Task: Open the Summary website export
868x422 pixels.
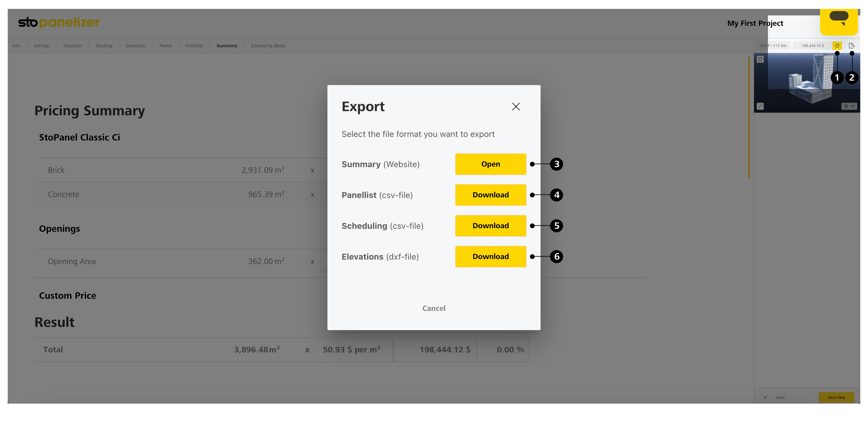Action: tap(490, 164)
